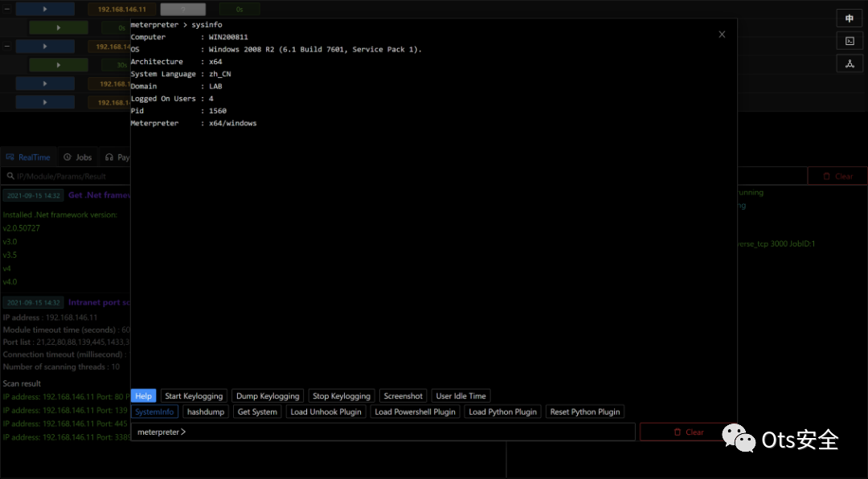Click the OS Windows 2008 R2 line
Image resolution: width=868 pixels, height=479 pixels.
(276, 49)
